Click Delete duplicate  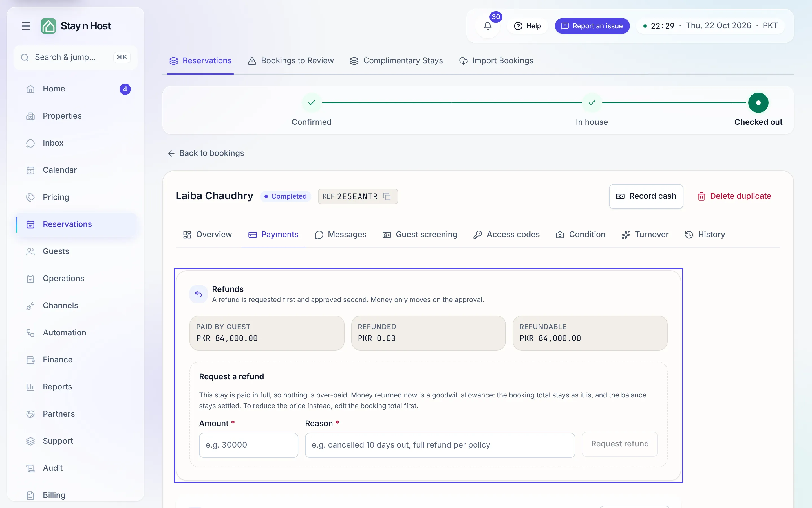click(734, 196)
